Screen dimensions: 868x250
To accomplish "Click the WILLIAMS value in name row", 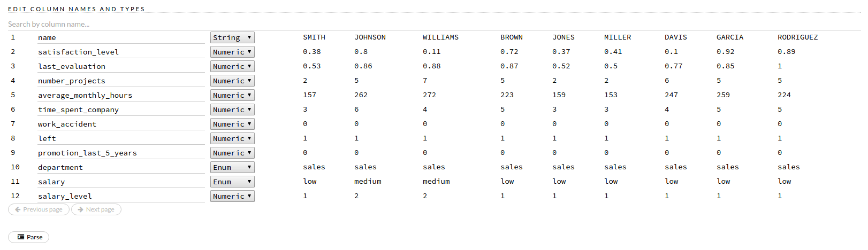I will point(440,37).
